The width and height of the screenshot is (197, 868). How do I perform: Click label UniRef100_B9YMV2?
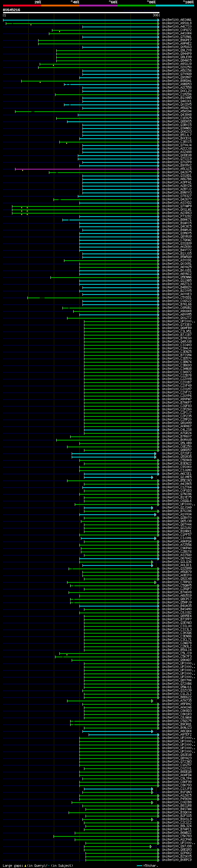point(176,165)
